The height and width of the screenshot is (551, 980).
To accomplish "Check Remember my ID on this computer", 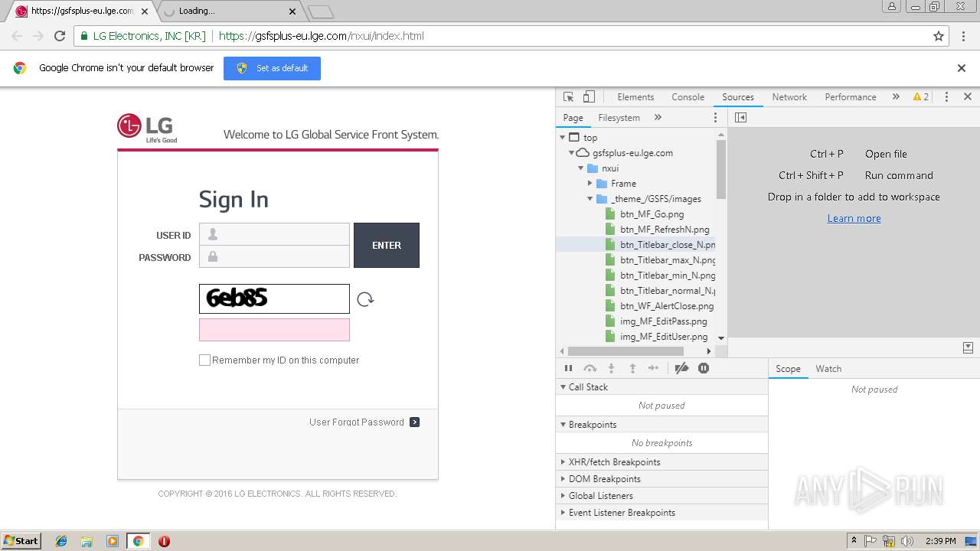I will [204, 360].
